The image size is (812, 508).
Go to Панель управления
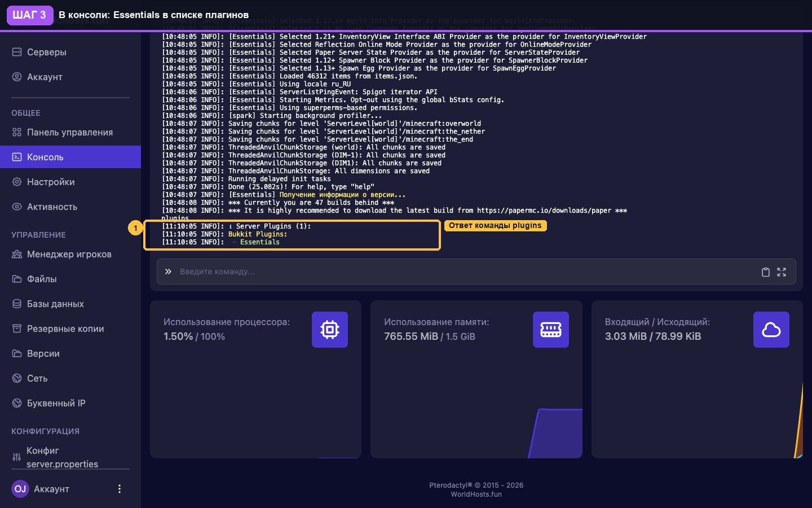tap(70, 132)
